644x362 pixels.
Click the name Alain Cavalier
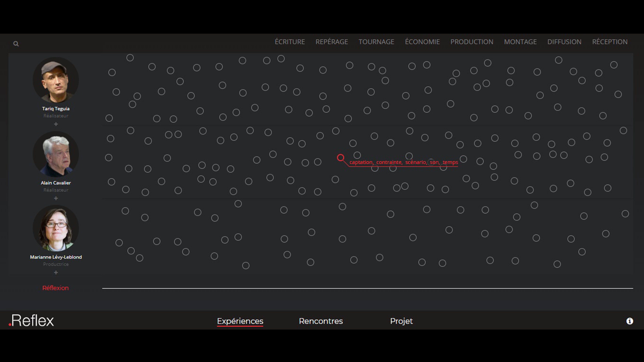click(56, 183)
